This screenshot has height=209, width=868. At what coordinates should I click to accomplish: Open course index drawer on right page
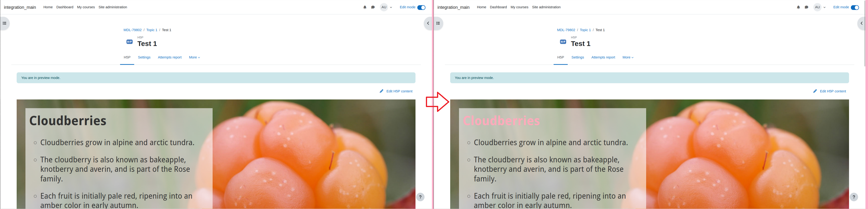click(x=438, y=23)
